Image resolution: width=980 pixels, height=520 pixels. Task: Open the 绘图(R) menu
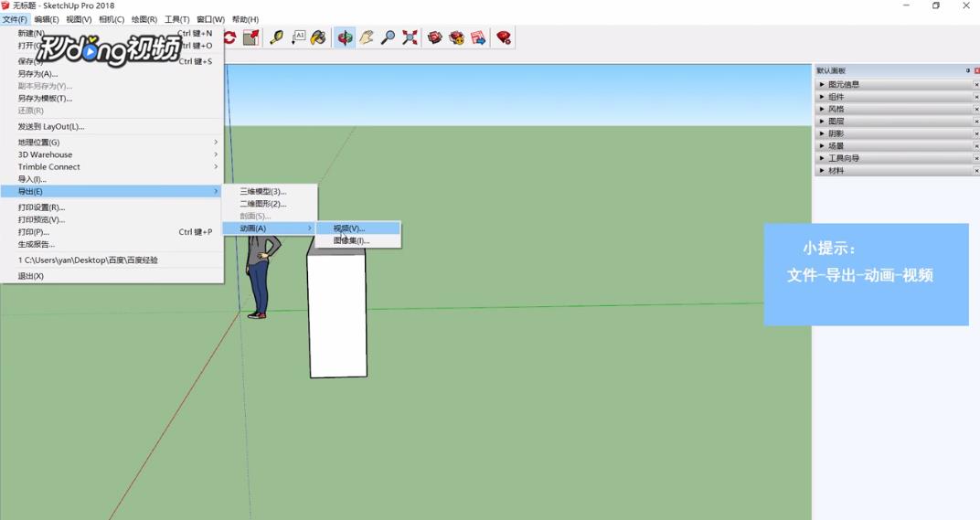144,19
